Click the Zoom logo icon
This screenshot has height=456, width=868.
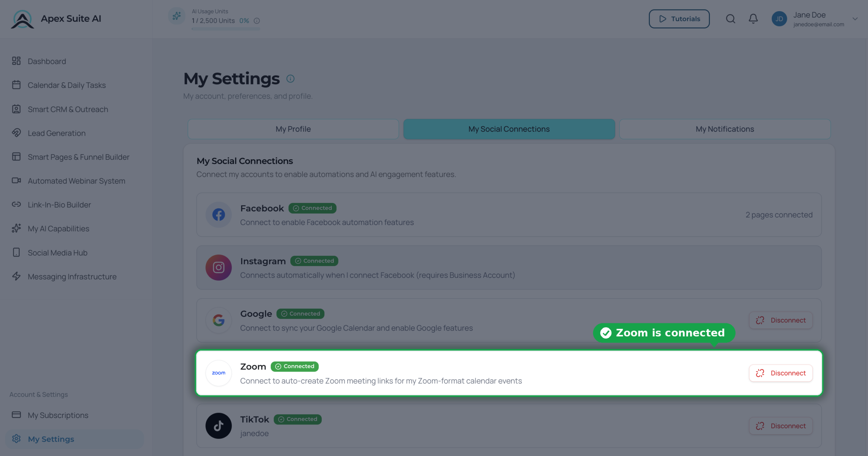219,373
